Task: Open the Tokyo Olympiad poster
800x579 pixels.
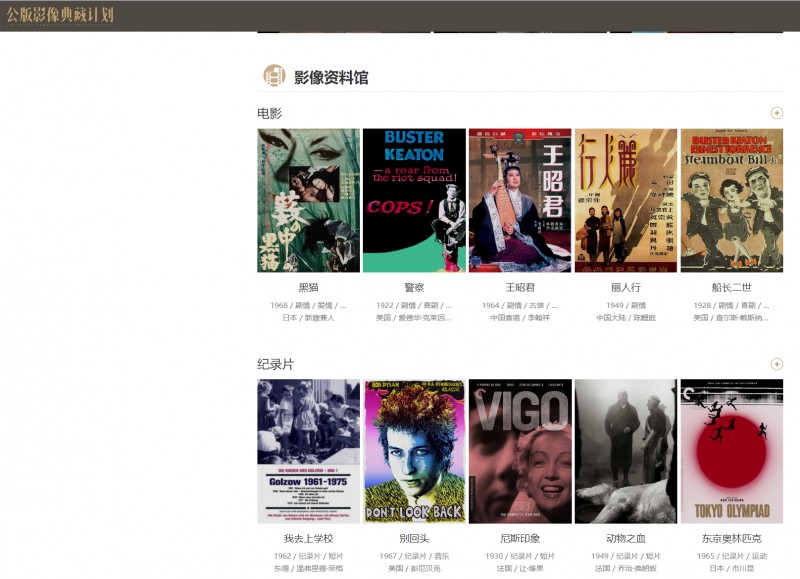Action: click(731, 450)
